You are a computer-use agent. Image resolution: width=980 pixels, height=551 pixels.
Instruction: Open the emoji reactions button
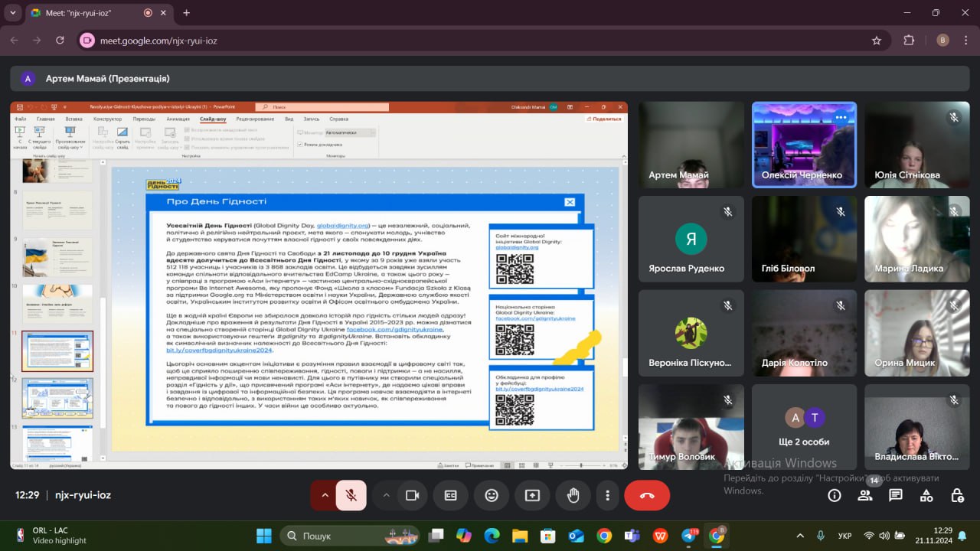[492, 495]
